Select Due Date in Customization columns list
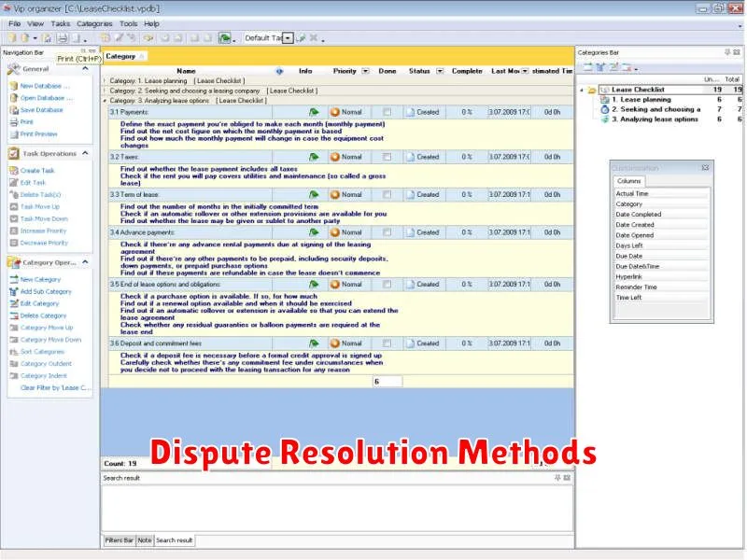 coord(661,256)
